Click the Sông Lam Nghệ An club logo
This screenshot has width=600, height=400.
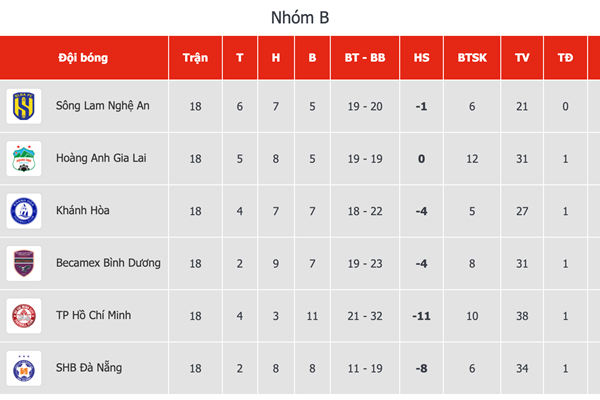point(24,106)
